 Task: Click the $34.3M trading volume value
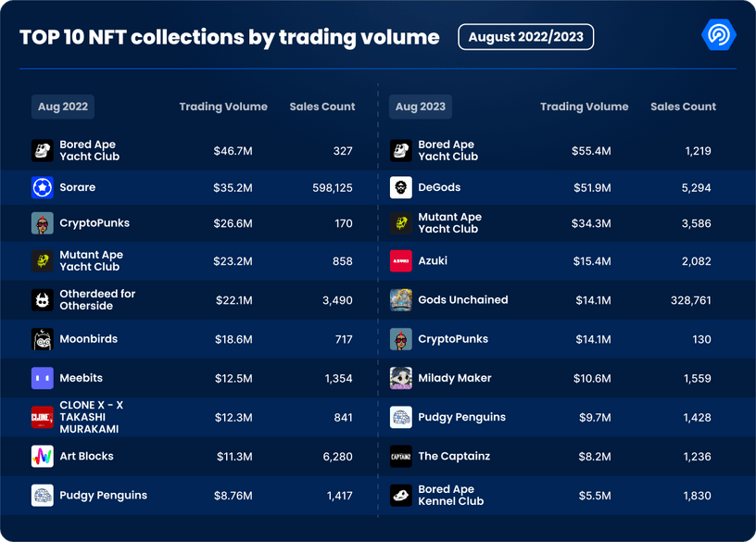591,223
